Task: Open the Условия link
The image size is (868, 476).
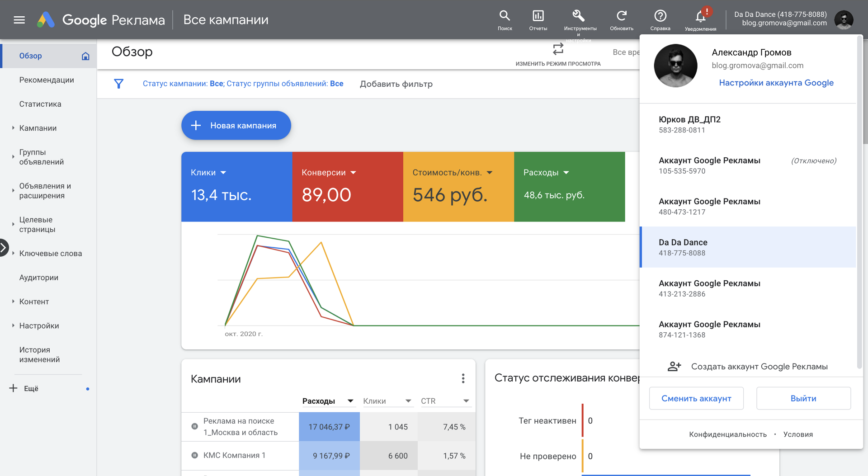Action: coord(798,434)
